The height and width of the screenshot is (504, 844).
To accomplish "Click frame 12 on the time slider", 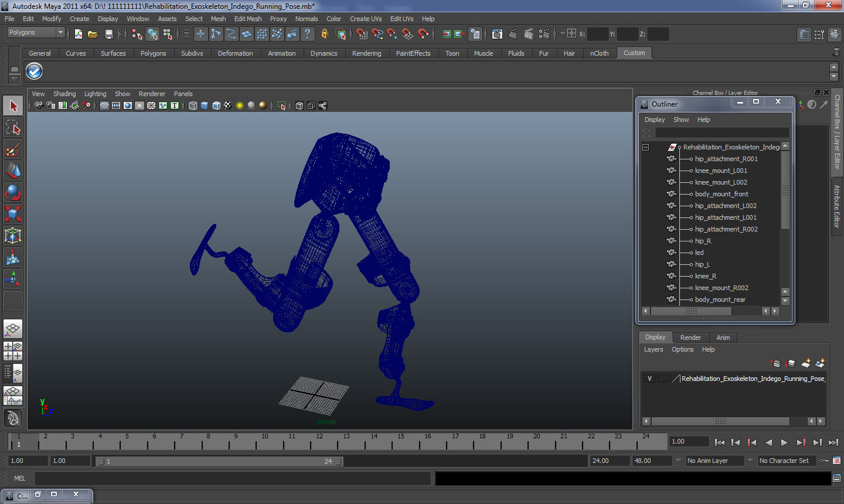I will (x=319, y=442).
